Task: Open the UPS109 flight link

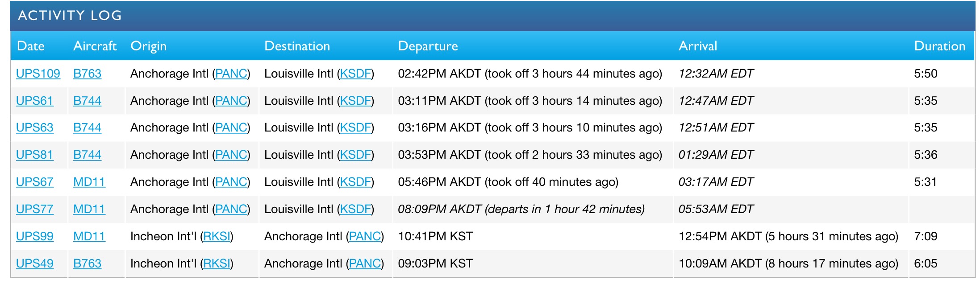Action: click(38, 74)
